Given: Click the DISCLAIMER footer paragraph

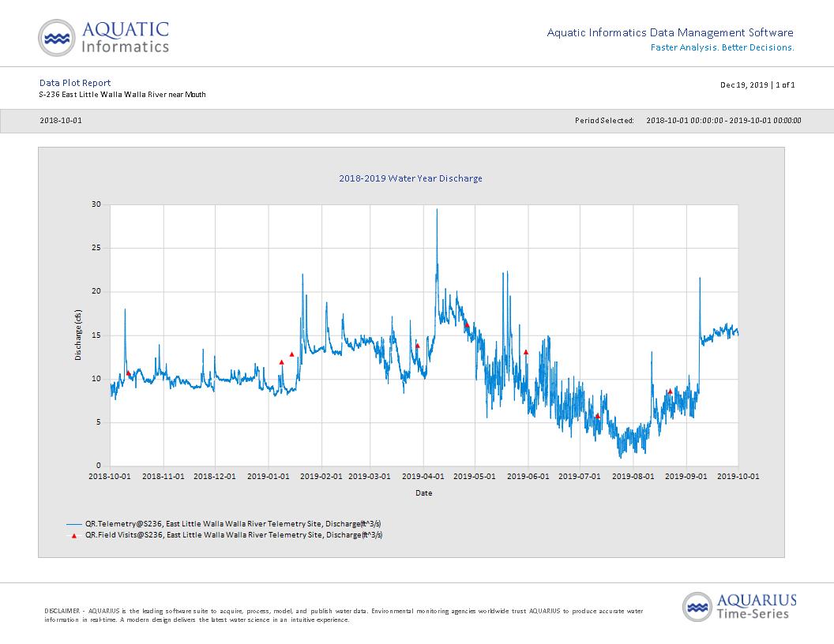Looking at the screenshot, I should (344, 616).
